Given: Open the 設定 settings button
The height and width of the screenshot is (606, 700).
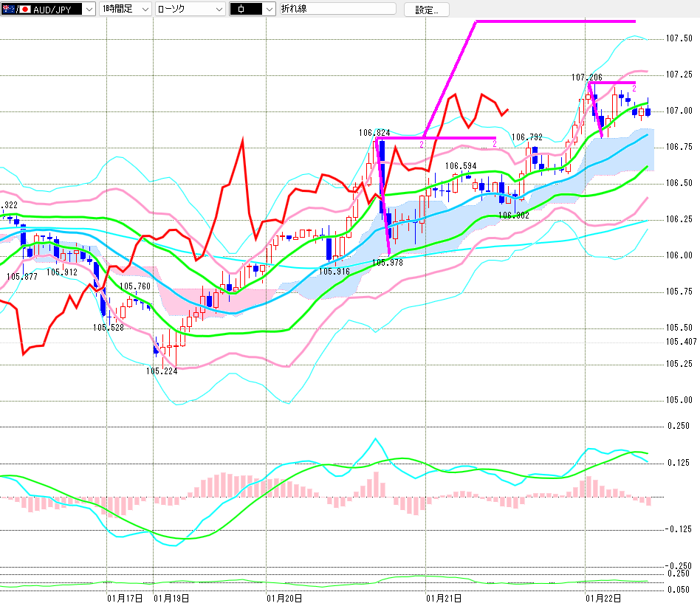Looking at the screenshot, I should (x=426, y=10).
